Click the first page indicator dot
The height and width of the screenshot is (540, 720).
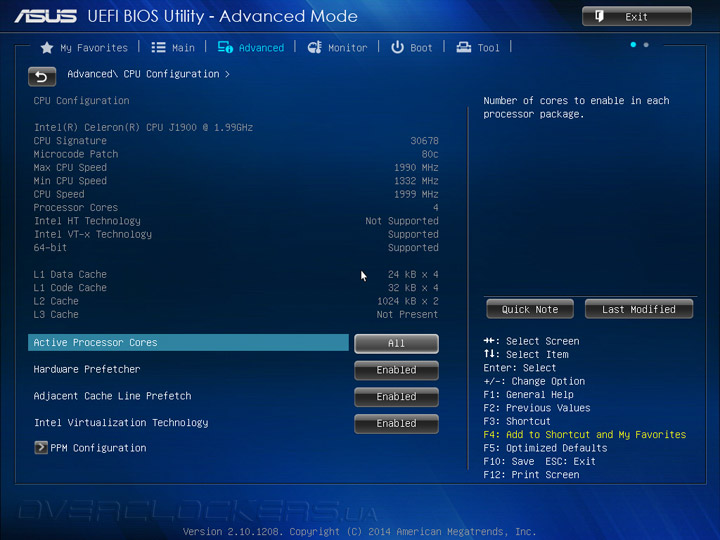(x=633, y=45)
